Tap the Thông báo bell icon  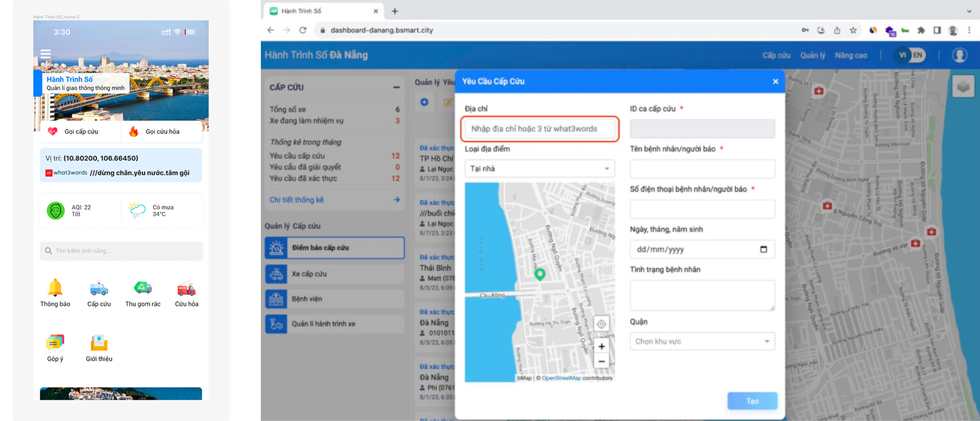[55, 288]
